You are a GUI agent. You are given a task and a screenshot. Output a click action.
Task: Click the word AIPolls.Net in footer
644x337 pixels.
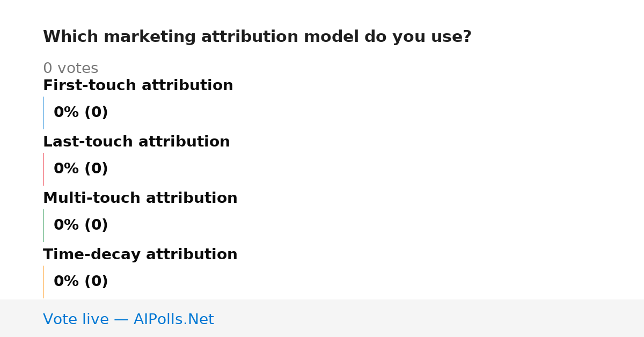(x=174, y=319)
